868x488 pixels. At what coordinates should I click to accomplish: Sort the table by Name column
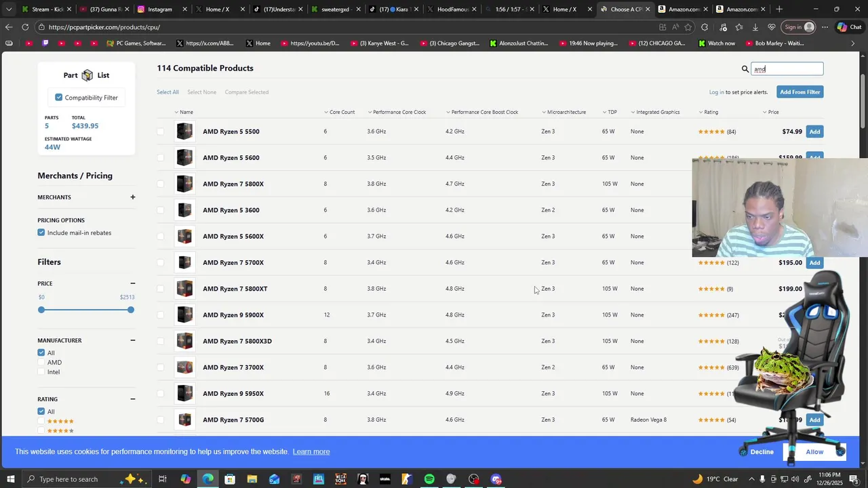184,112
